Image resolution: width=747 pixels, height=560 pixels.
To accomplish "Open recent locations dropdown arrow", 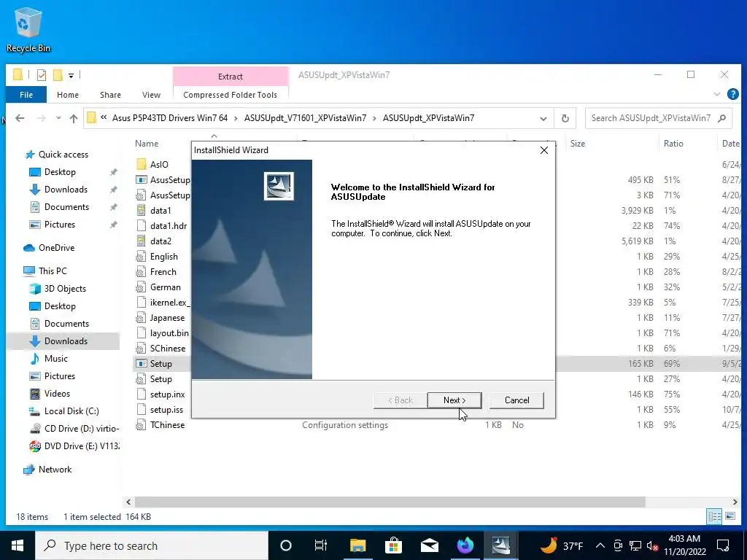I will pyautogui.click(x=58, y=118).
